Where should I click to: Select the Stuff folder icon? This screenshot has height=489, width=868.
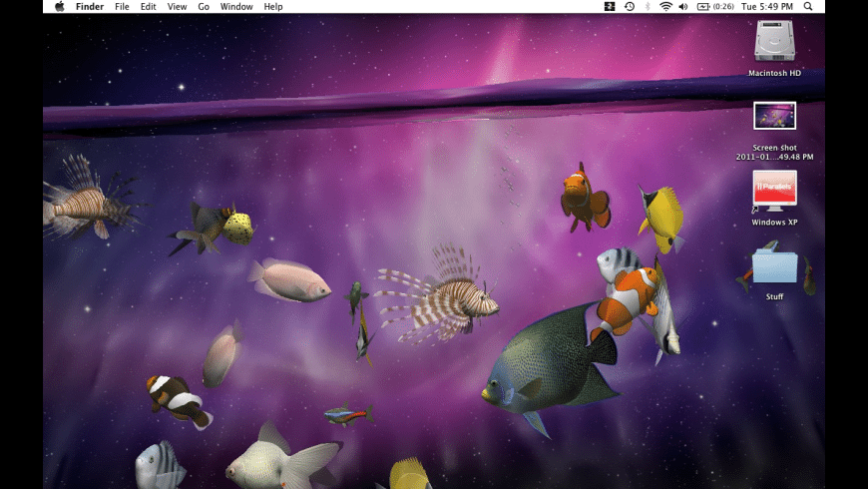[x=774, y=265]
